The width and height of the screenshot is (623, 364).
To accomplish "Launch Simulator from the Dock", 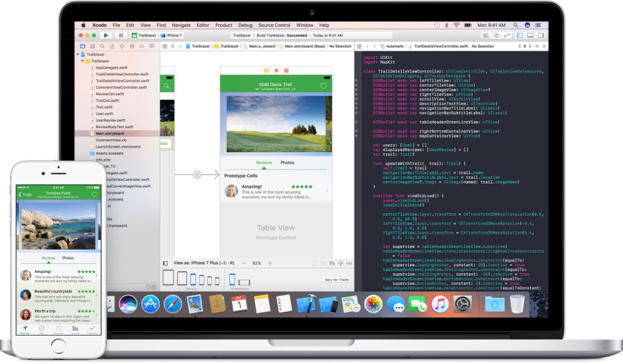I will point(328,305).
